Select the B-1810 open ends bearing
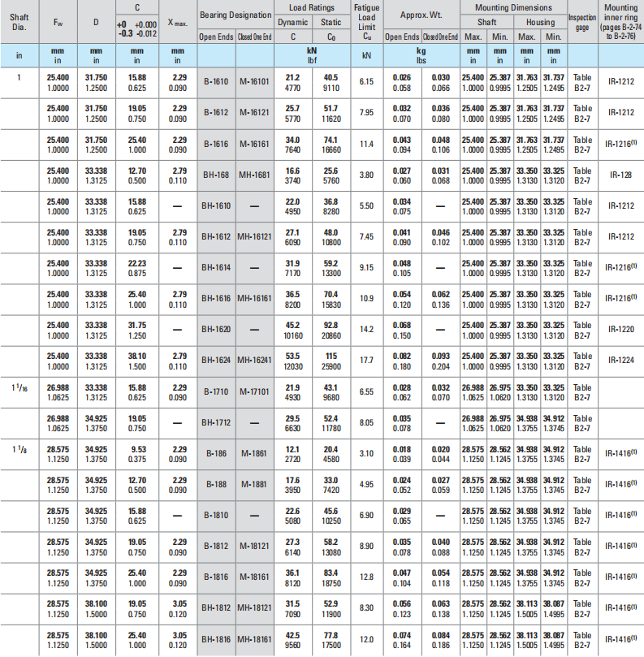Screen dimensions: 644x657 click(x=215, y=514)
